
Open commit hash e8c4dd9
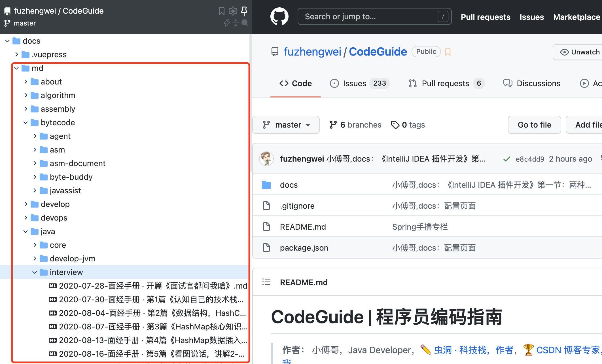[530, 159]
